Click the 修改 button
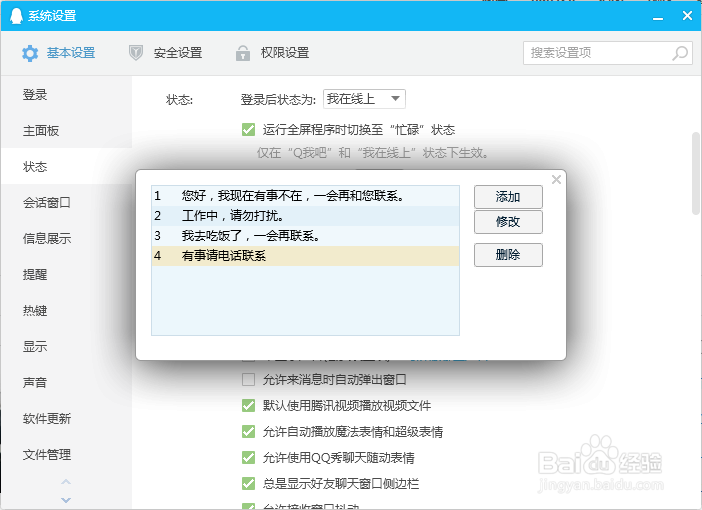The height and width of the screenshot is (510, 702). click(x=508, y=222)
